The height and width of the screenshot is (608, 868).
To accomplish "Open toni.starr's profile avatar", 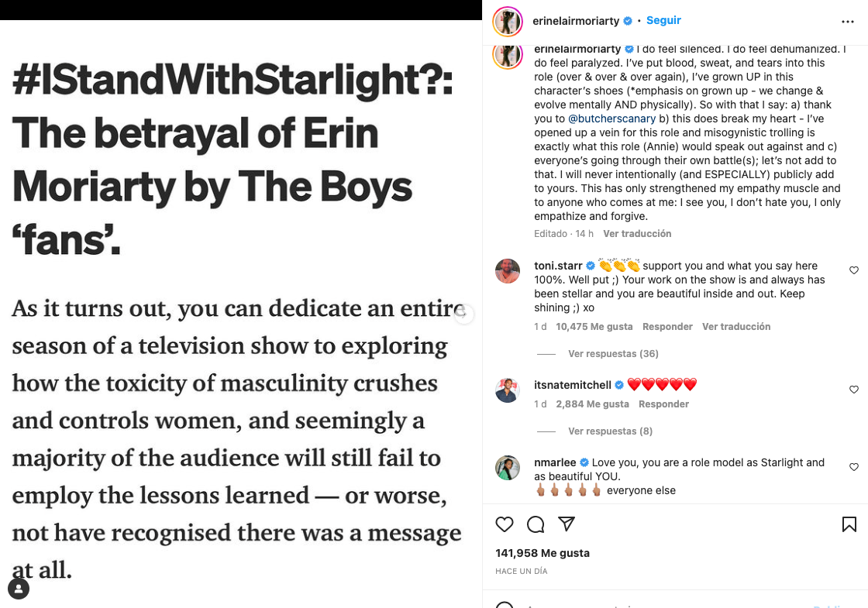I will click(508, 271).
